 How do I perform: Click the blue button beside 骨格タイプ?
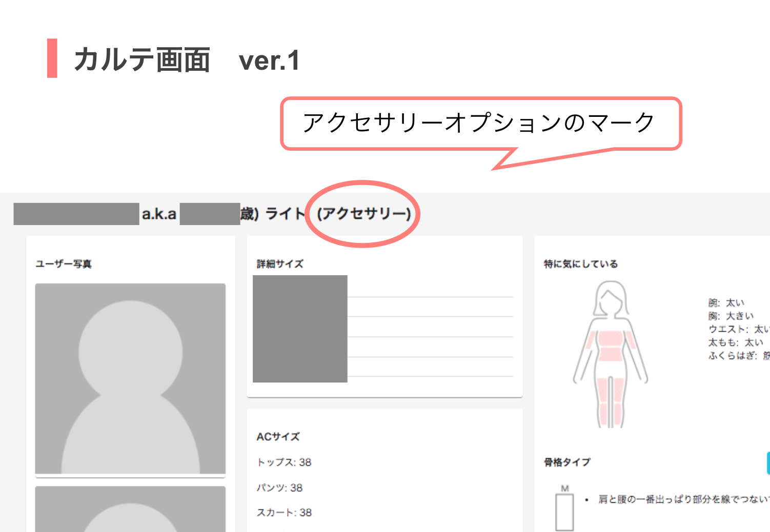pos(767,462)
